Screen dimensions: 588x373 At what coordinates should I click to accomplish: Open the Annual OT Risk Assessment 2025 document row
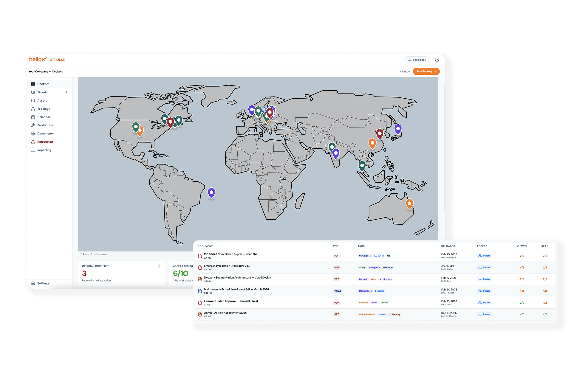[225, 313]
